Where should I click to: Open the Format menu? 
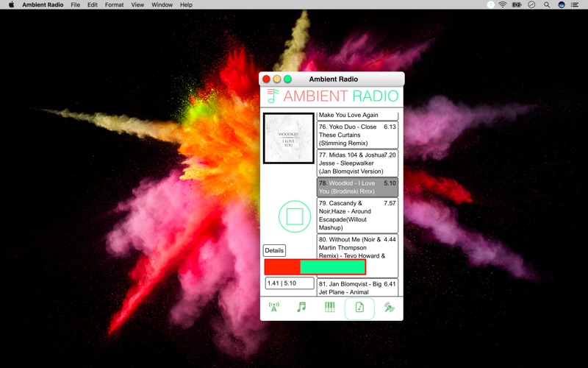(x=115, y=4)
